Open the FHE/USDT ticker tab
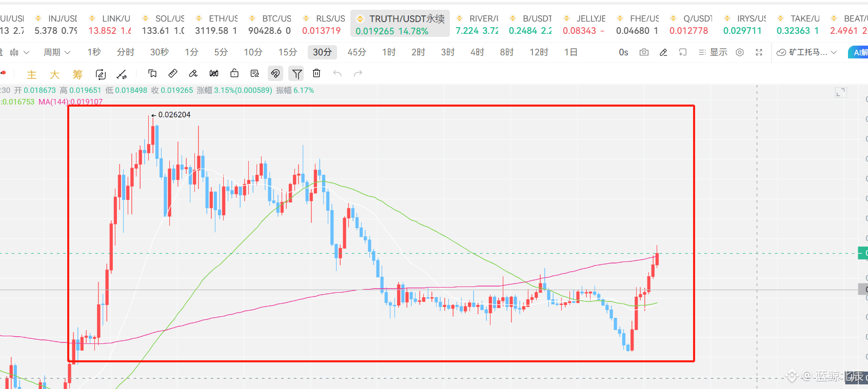 pyautogui.click(x=638, y=25)
